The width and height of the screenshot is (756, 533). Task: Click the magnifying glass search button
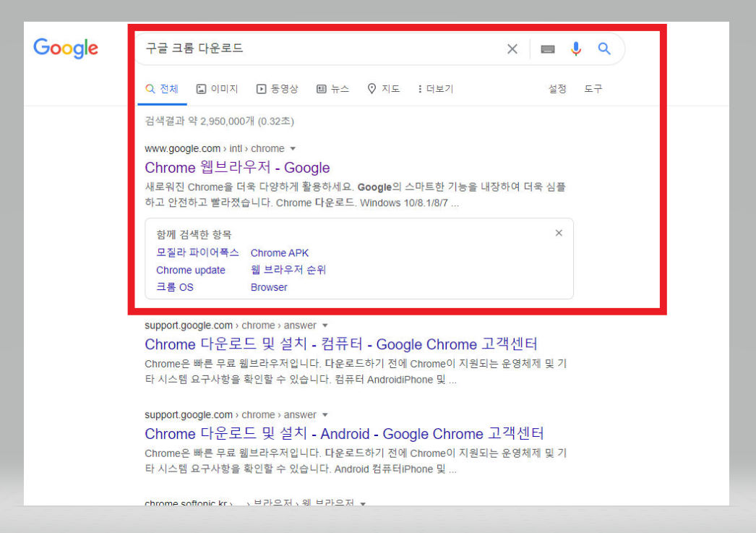pyautogui.click(x=604, y=48)
